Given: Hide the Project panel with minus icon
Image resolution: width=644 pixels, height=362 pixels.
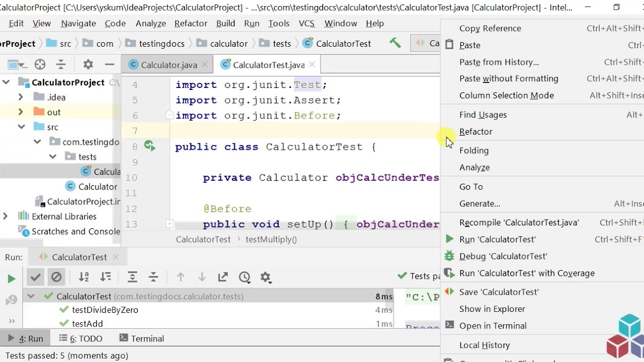Looking at the screenshot, I should [109, 64].
